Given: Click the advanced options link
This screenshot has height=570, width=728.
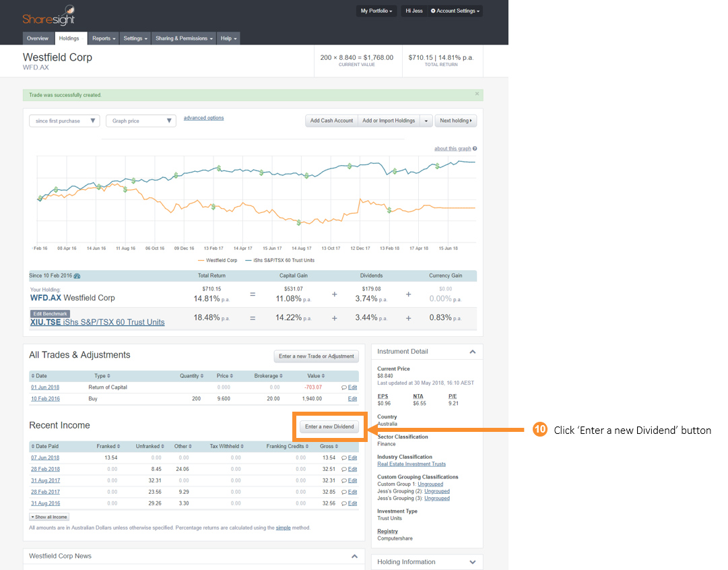Looking at the screenshot, I should click(x=204, y=118).
